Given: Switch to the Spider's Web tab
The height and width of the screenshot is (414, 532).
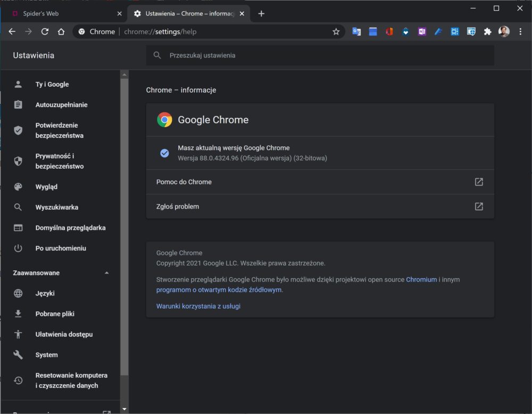Looking at the screenshot, I should pyautogui.click(x=63, y=14).
